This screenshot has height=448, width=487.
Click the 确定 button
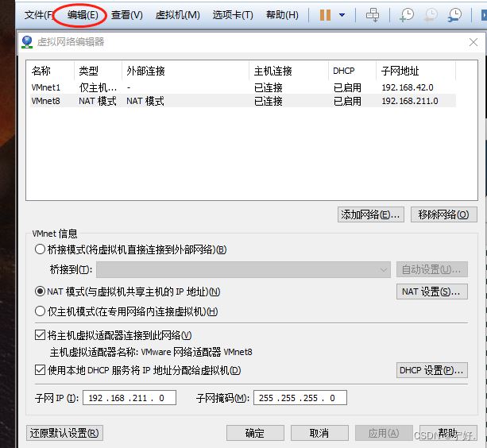coord(255,433)
